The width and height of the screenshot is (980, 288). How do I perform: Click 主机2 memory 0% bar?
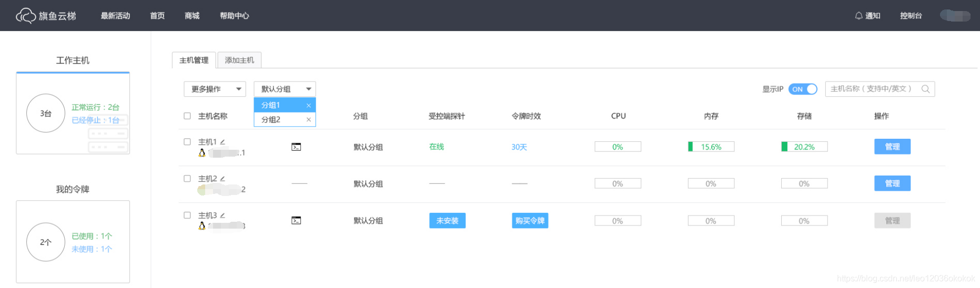[711, 183]
